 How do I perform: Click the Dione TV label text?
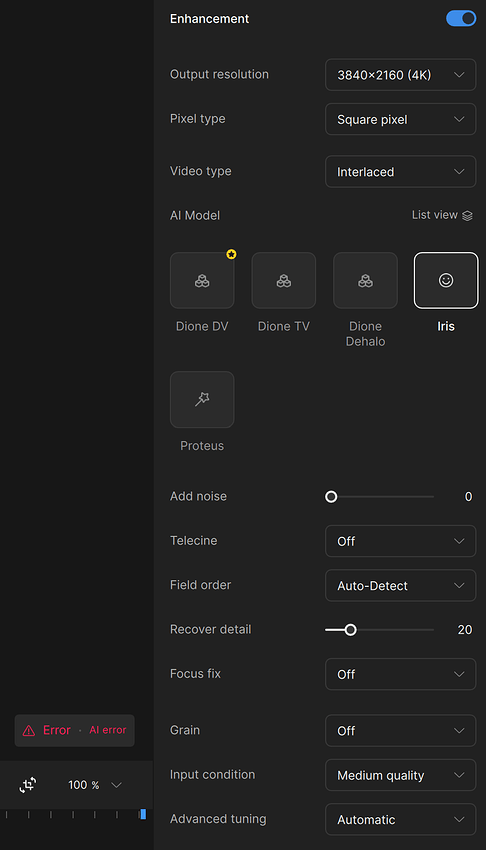[283, 326]
